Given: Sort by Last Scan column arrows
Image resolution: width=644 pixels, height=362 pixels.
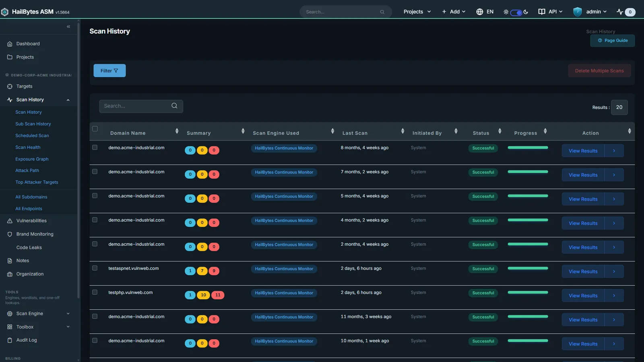Looking at the screenshot, I should pos(402,131).
